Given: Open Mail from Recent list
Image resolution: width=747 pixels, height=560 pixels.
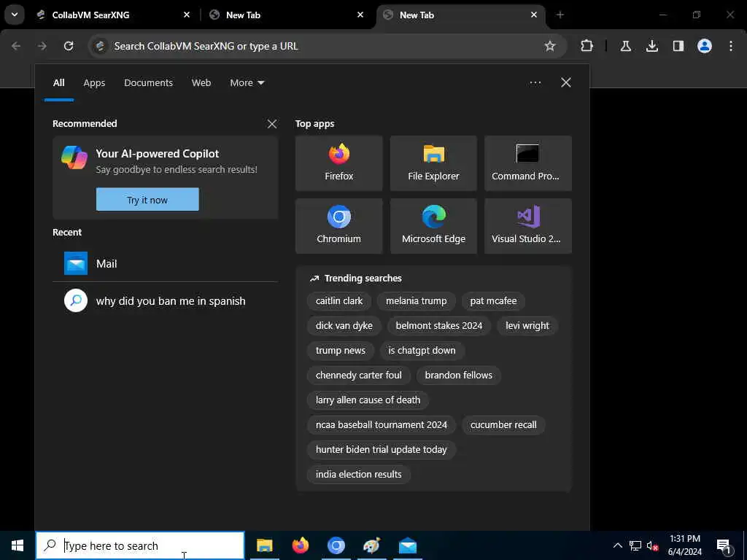Looking at the screenshot, I should (166, 263).
